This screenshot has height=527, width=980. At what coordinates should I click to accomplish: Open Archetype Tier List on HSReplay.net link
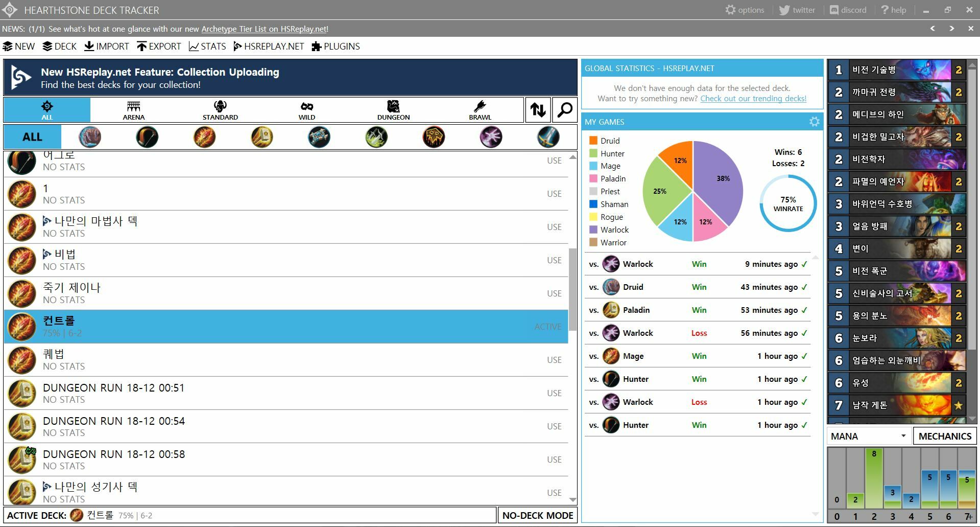coord(264,29)
